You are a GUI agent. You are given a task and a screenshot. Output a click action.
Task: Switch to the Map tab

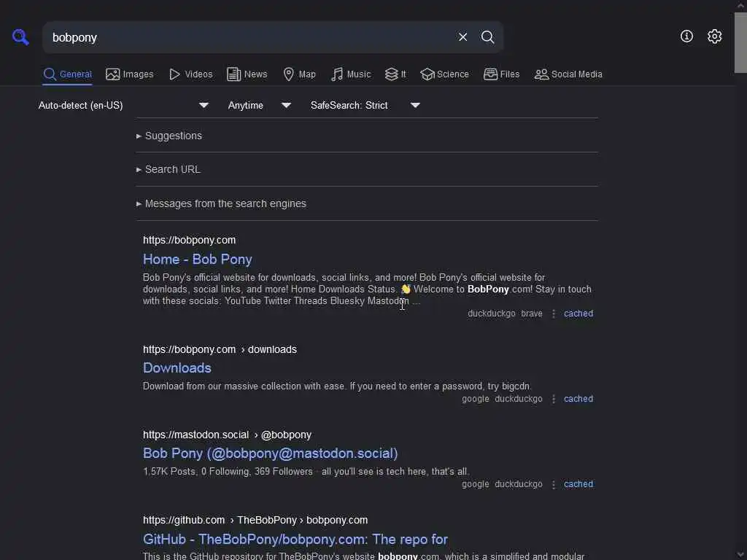[x=299, y=74]
